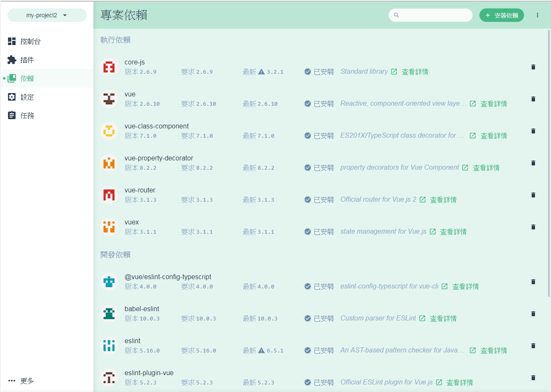Click core-js outdated warning icon 3.2.1
Image resolution: width=551 pixels, height=392 pixels.
click(261, 72)
